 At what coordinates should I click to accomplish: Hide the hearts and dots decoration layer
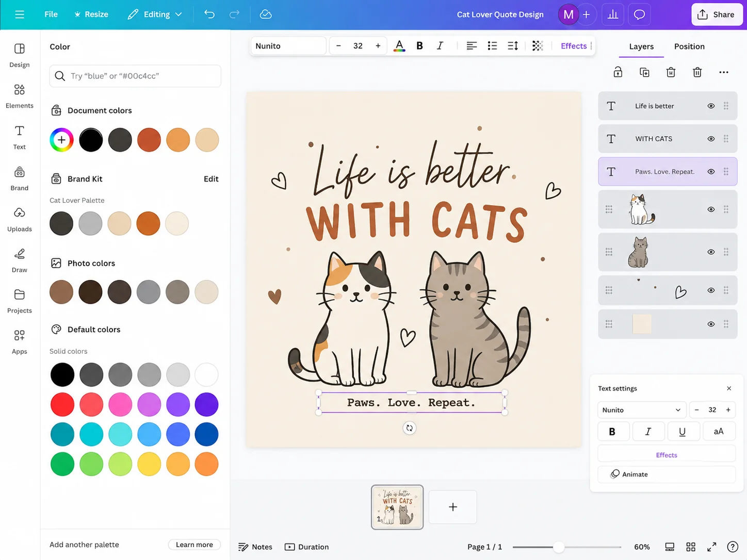pyautogui.click(x=711, y=290)
